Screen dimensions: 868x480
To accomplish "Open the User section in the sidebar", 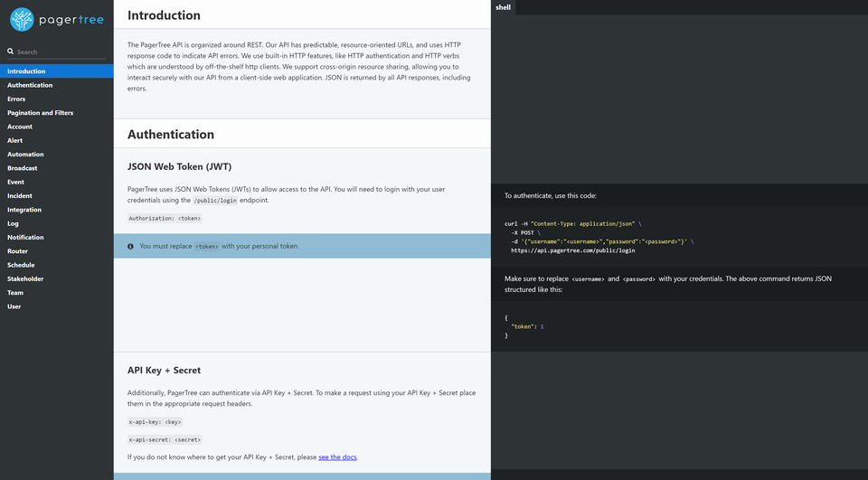I will (x=14, y=306).
